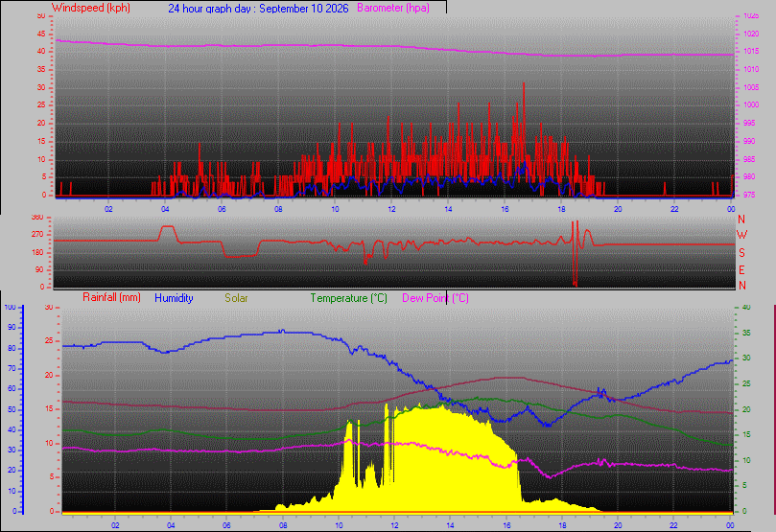Click the Barometer (hpa) legend label

(393, 8)
